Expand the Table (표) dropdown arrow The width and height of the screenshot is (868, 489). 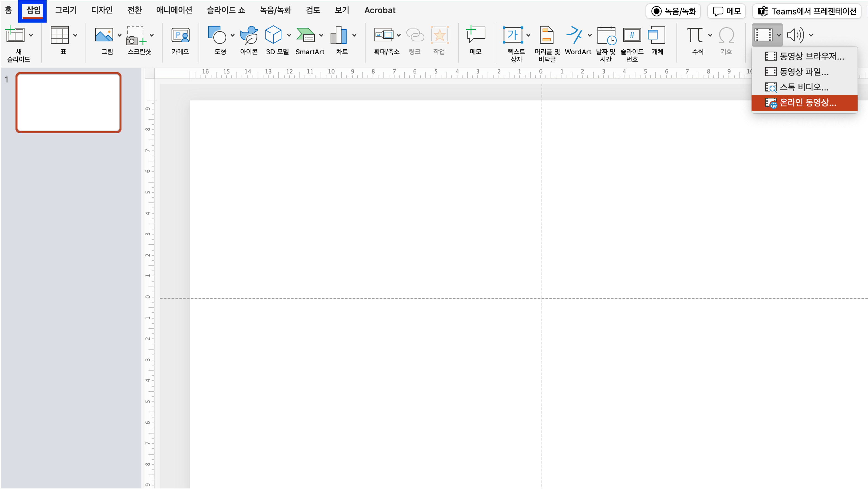coord(75,35)
